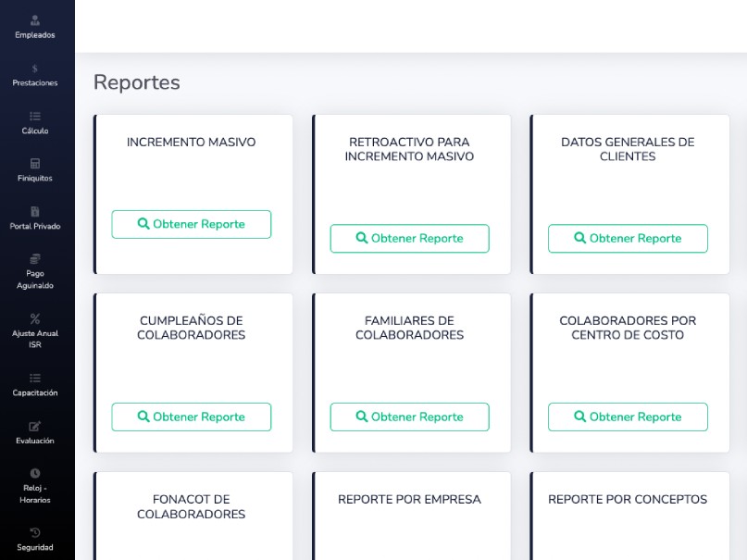Select the Reporte por Conceptos card
The height and width of the screenshot is (560, 747).
click(x=628, y=501)
